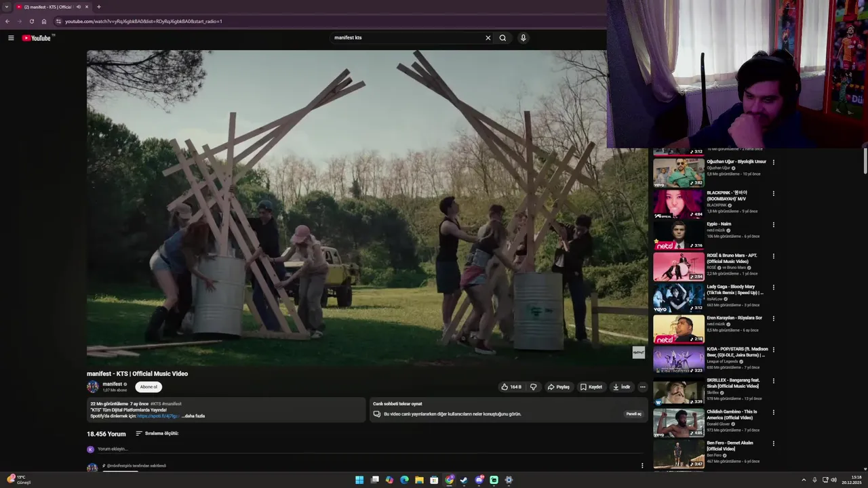The width and height of the screenshot is (868, 488).
Task: Open menu for Childish Gambino video
Action: click(773, 412)
